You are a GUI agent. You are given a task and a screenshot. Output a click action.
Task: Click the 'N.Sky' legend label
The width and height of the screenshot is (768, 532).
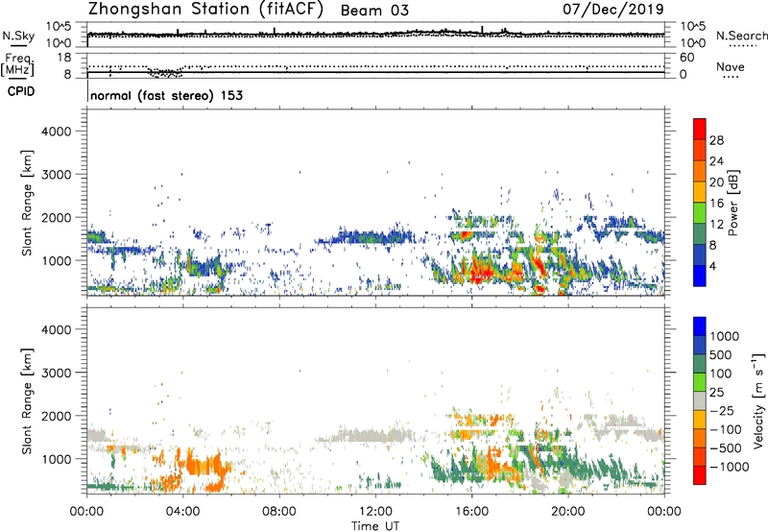click(x=18, y=36)
